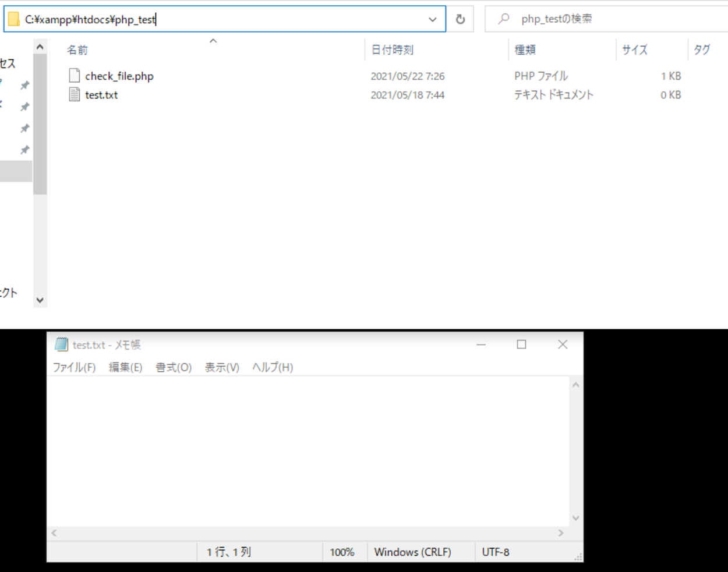Click Notepad horizontal scroll right arrow
This screenshot has height=572, width=728.
coord(561,533)
